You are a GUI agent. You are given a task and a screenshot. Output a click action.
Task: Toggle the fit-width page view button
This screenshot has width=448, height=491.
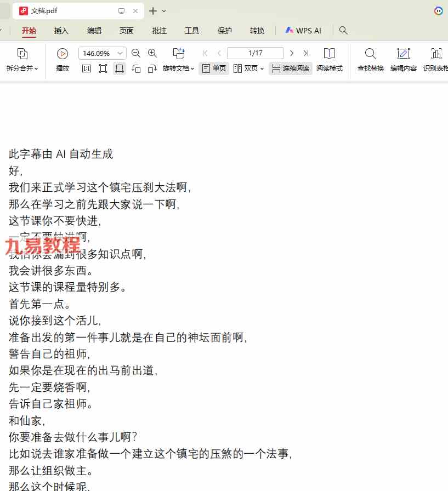[119, 68]
